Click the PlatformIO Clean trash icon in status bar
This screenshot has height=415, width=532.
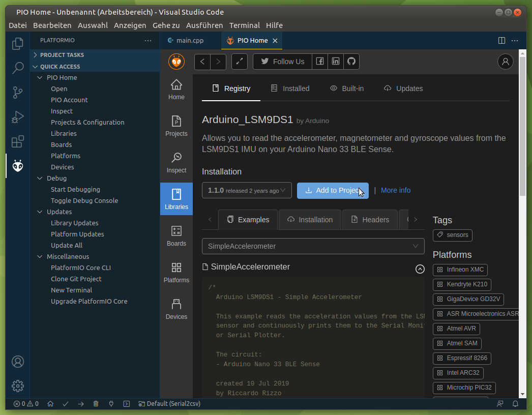click(x=96, y=404)
